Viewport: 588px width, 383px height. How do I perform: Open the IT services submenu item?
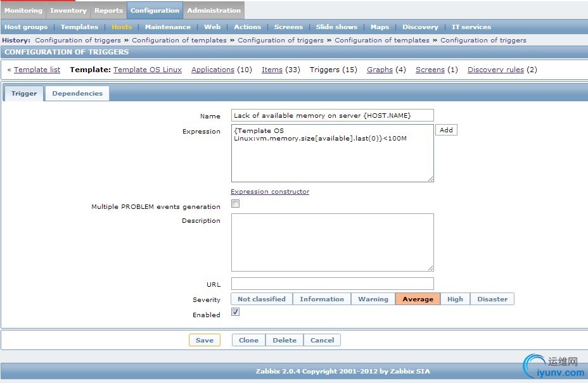point(471,27)
